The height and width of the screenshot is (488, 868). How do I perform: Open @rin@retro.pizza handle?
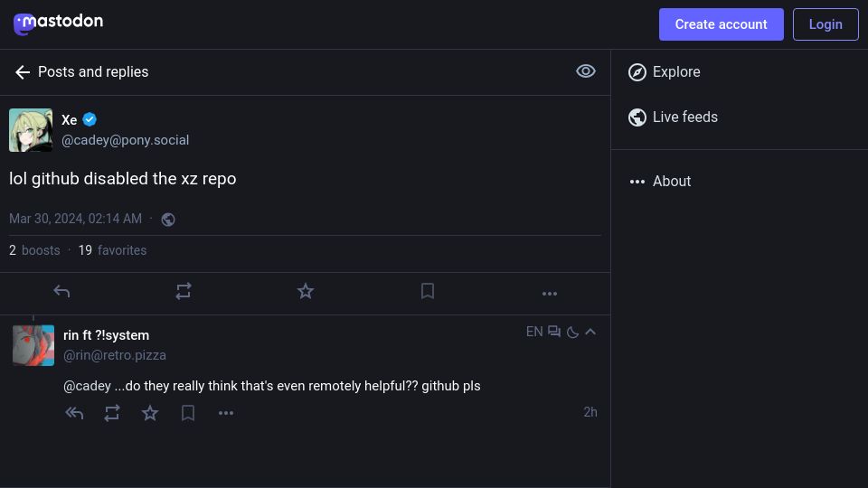point(115,355)
